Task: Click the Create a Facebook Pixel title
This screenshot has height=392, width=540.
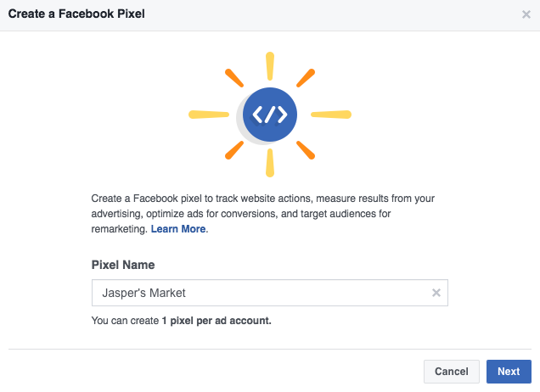Action: click(x=76, y=14)
